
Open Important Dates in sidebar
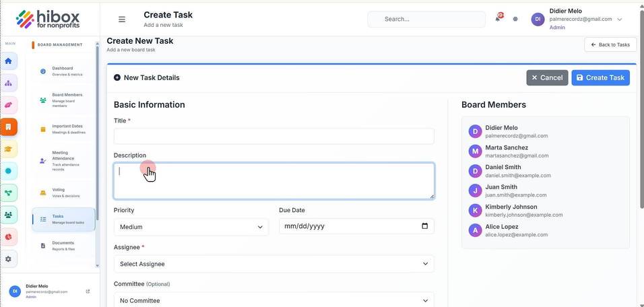63,129
